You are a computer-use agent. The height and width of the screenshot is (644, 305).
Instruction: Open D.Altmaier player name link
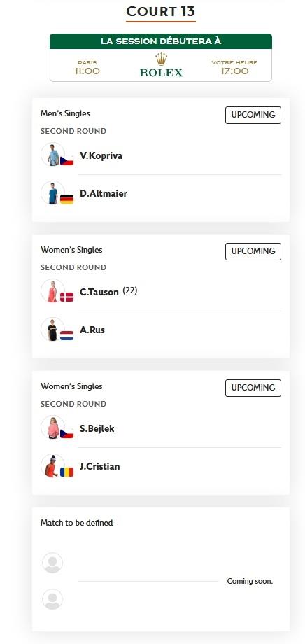104,193
